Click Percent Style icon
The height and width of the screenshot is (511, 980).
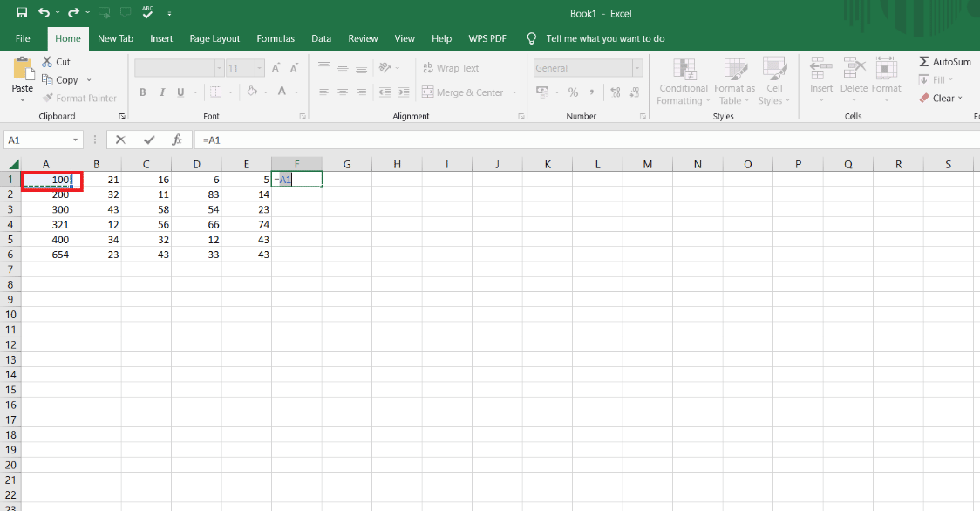pos(573,92)
